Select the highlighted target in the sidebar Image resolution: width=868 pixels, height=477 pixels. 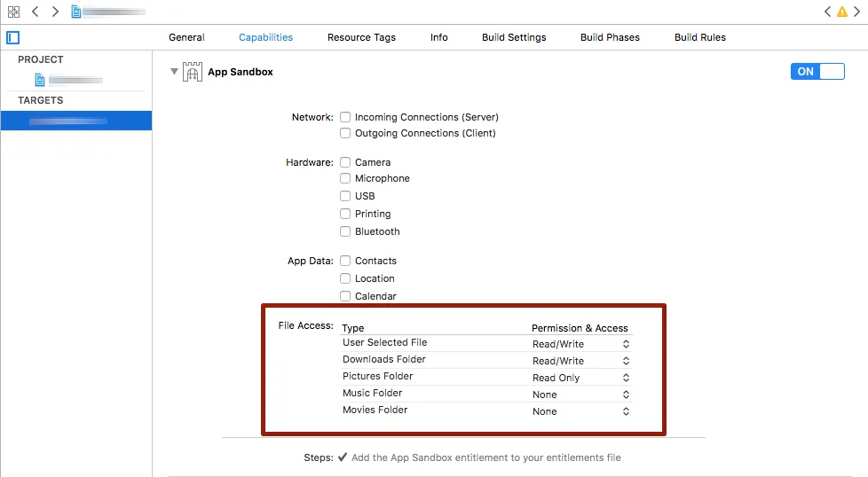[x=75, y=121]
